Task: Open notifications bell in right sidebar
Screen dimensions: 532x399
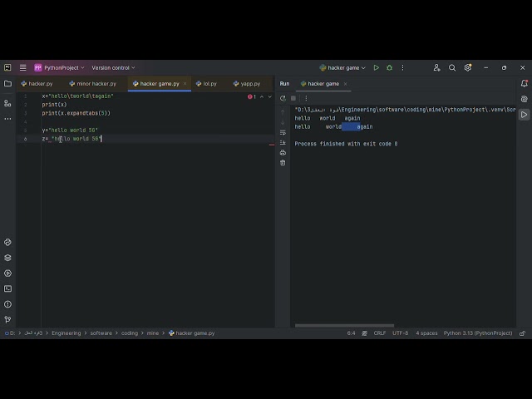Action: click(525, 83)
